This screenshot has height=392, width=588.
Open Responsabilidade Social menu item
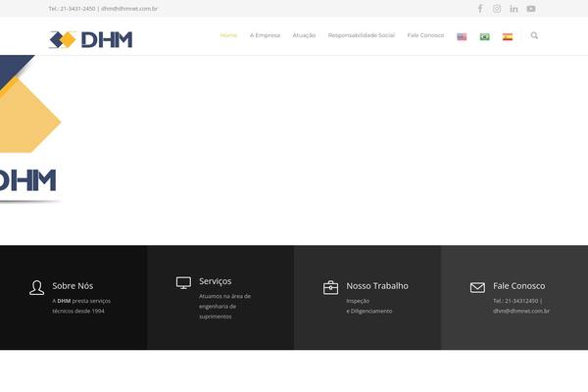[361, 35]
